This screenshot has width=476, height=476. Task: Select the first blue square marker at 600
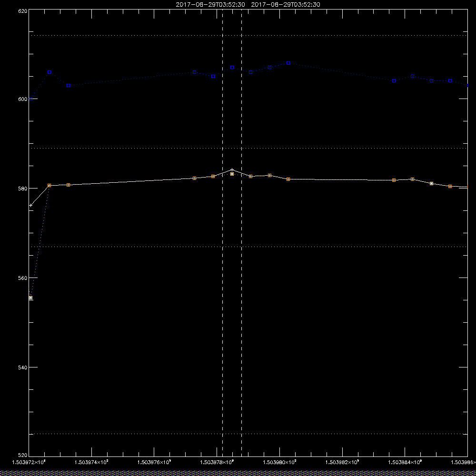click(30, 99)
